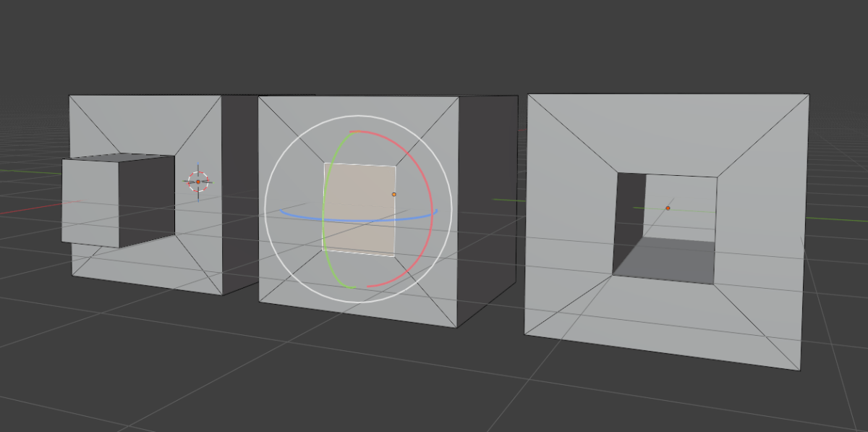The height and width of the screenshot is (432, 868).
Task: Click the origin dot inside right cube's hole
Action: pyautogui.click(x=668, y=208)
